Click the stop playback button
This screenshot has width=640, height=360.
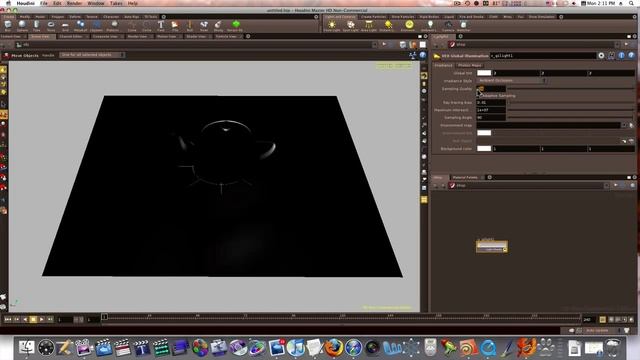33,319
